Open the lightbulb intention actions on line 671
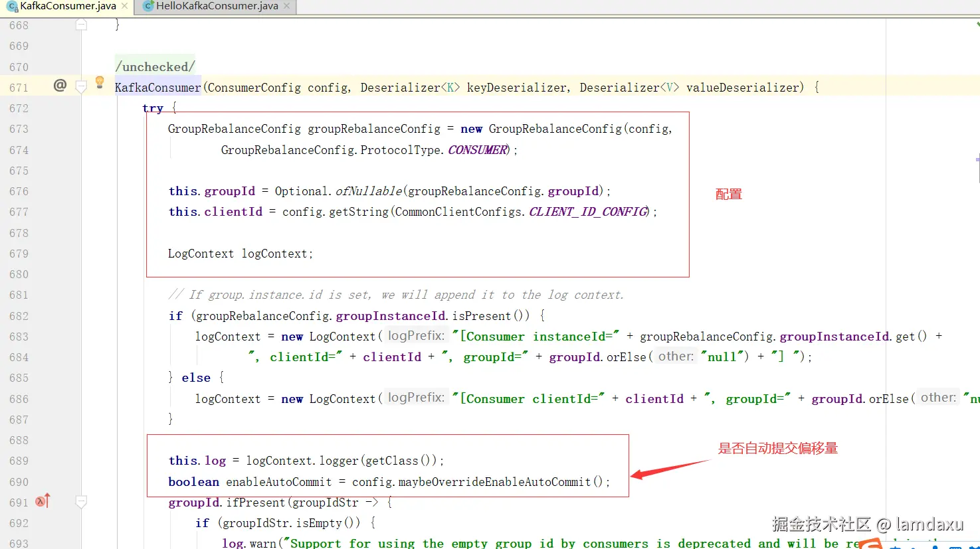 [x=100, y=82]
